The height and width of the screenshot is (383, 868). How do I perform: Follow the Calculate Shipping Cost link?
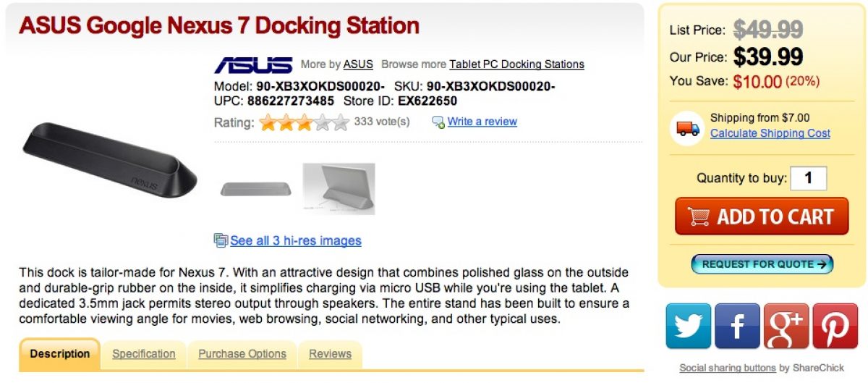(x=770, y=133)
